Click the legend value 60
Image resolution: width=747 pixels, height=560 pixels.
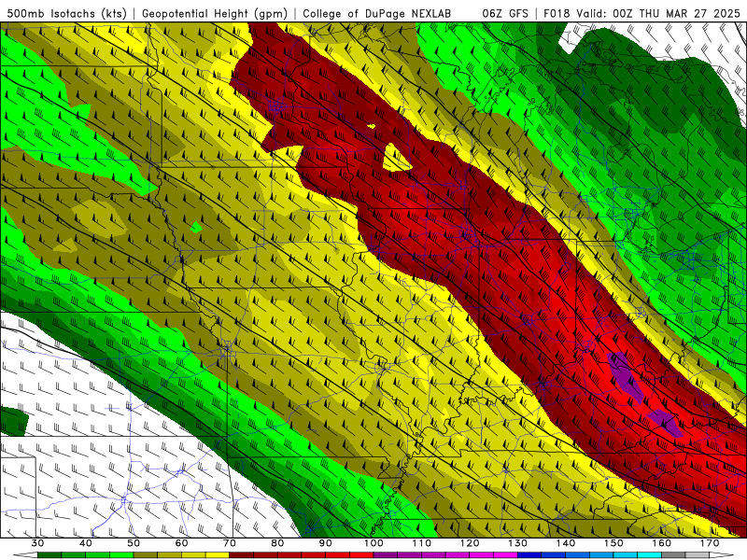click(181, 543)
